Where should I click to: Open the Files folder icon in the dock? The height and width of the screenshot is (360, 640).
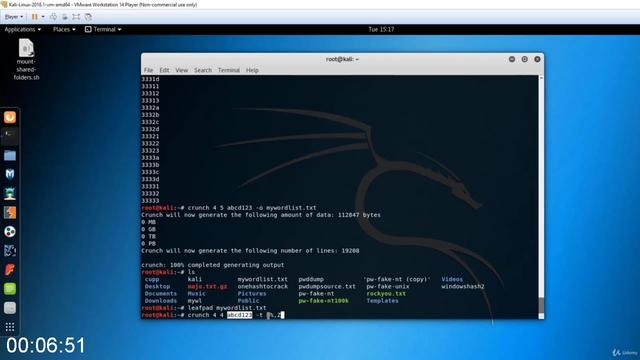(x=10, y=155)
